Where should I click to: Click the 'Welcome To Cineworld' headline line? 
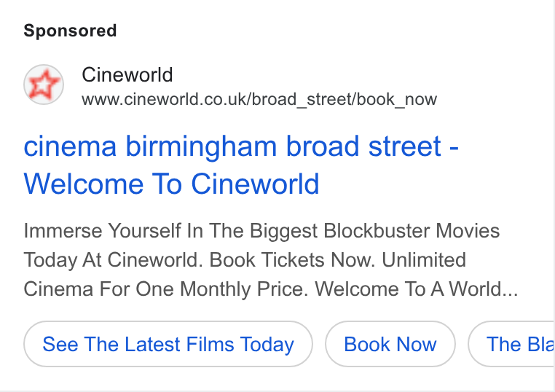click(x=171, y=184)
